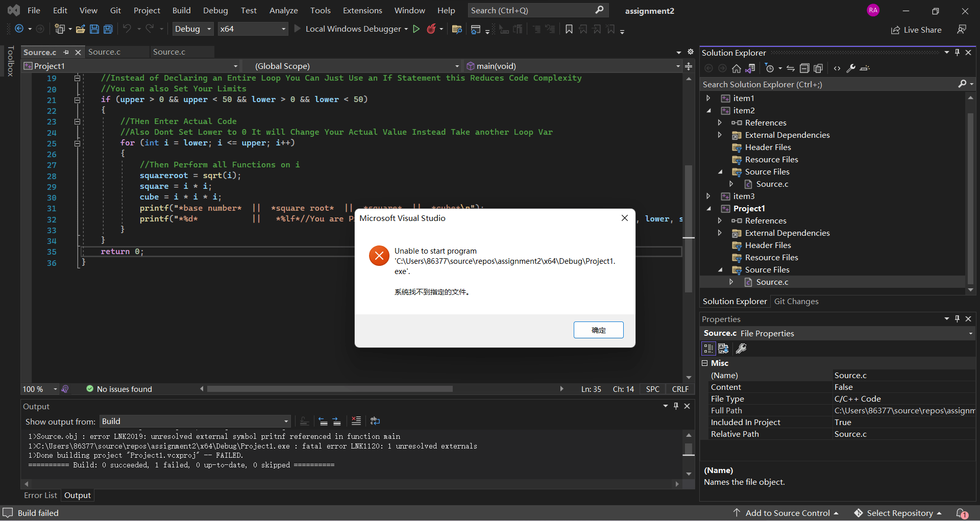Image resolution: width=980 pixels, height=521 pixels.
Task: Click the navigate backward arrow in the main toolbar
Action: 19,29
